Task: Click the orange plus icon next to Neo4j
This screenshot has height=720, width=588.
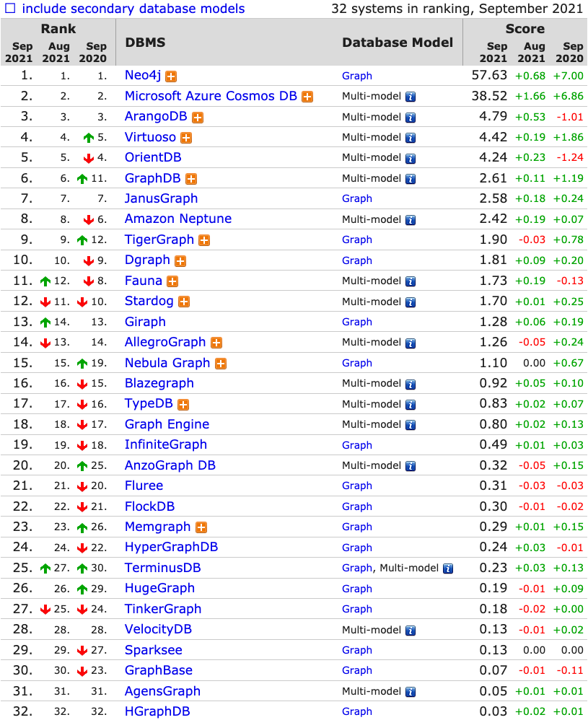Action: click(171, 76)
